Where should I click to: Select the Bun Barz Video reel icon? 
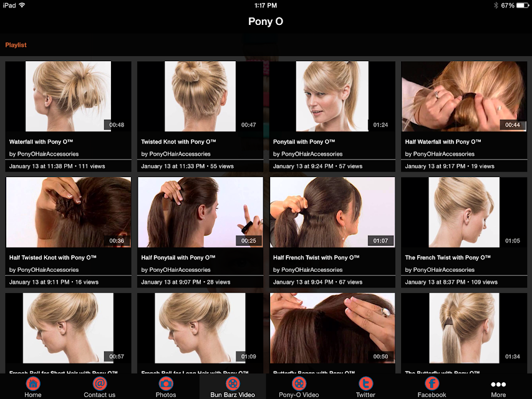233,384
